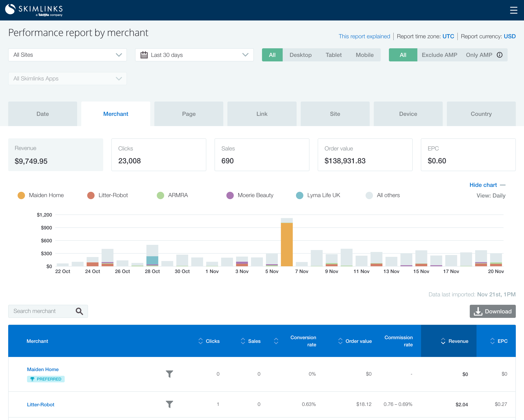The image size is (524, 420).
Task: Click the download arrow icon
Action: point(478,311)
